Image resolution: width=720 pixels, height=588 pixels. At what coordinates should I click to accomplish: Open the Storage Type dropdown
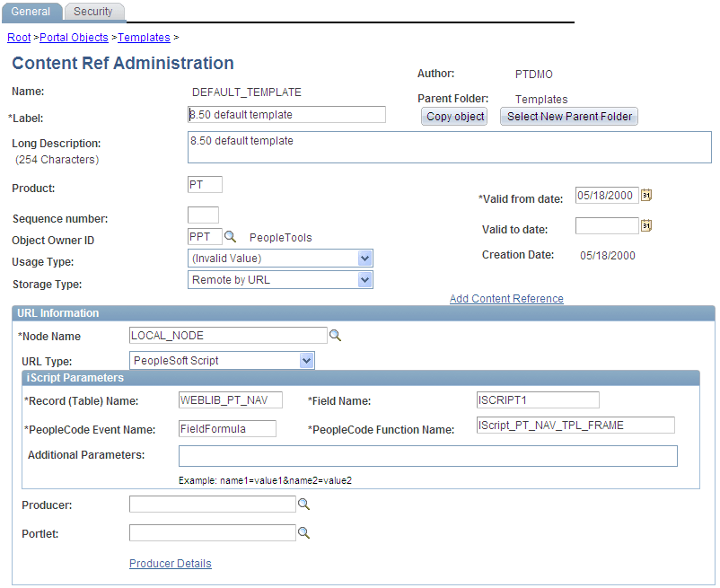[364, 280]
